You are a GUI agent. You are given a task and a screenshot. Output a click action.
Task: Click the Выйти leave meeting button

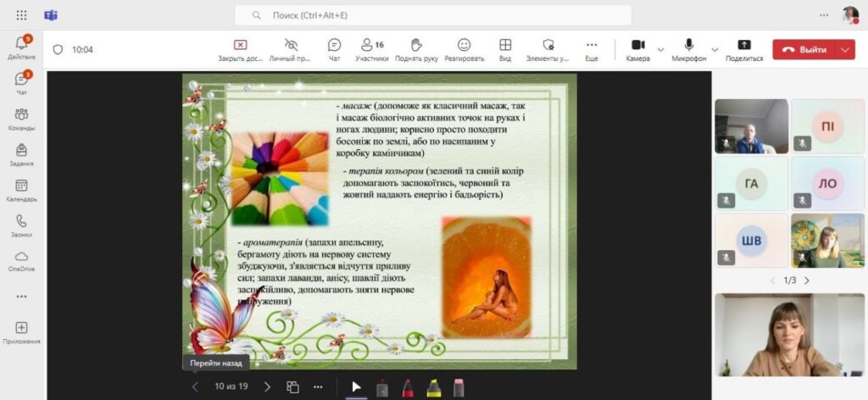point(804,49)
